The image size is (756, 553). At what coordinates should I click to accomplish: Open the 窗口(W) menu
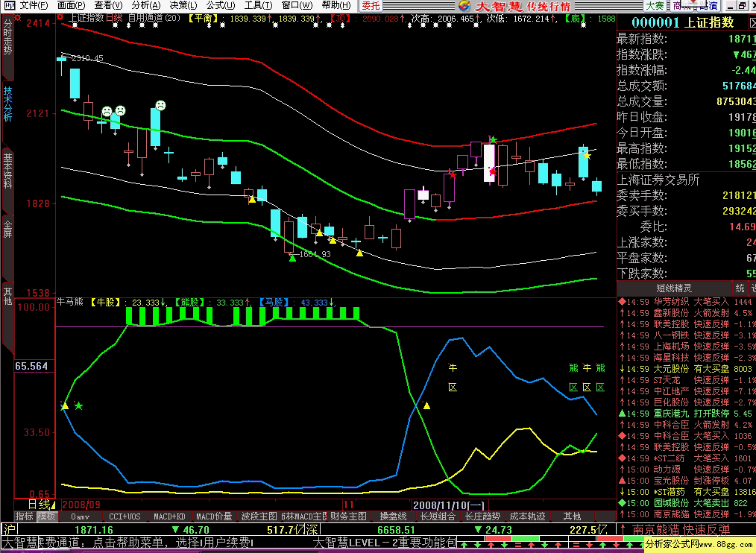(x=297, y=5)
